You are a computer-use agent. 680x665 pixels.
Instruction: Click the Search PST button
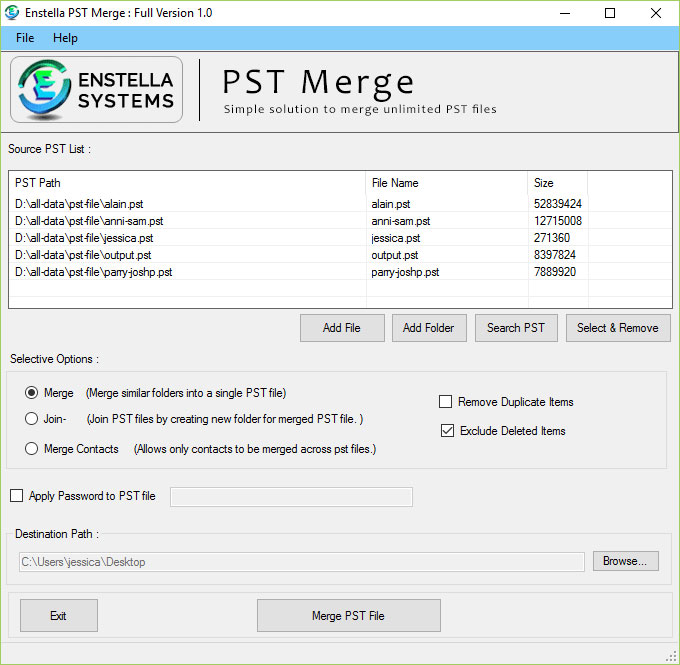516,328
